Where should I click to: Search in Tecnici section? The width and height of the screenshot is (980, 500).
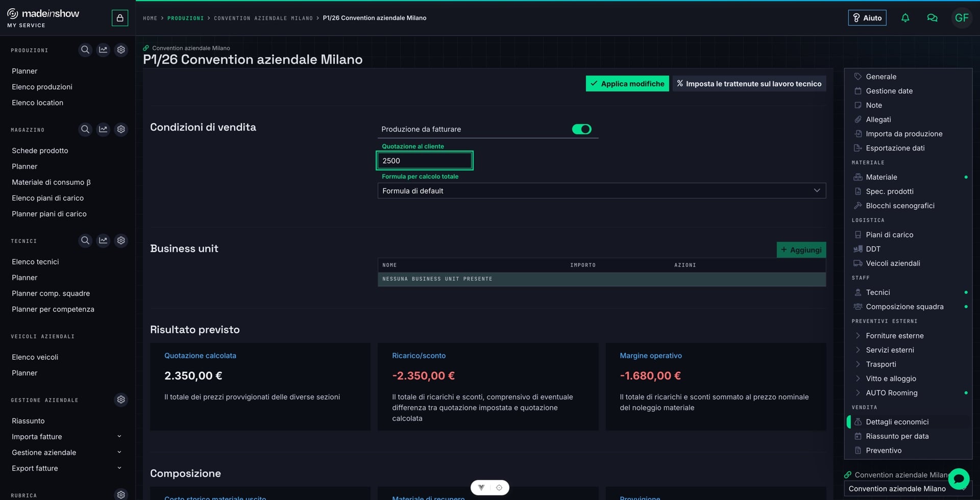pos(85,240)
